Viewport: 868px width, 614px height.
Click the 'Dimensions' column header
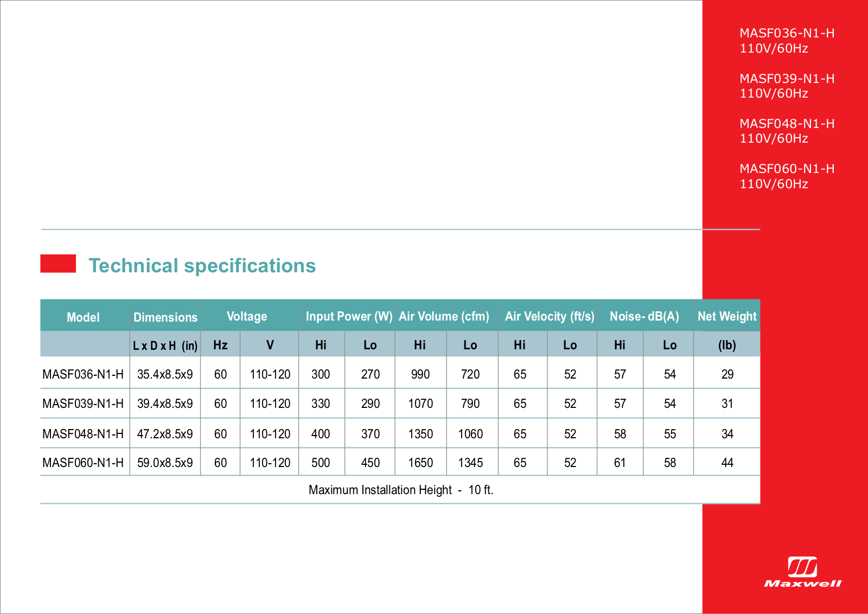(x=165, y=317)
